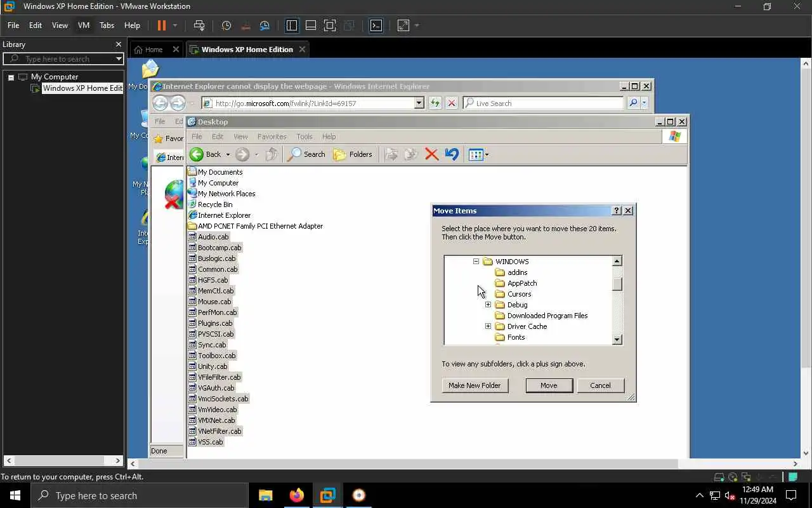Click the Windows taskbar search box

[140, 496]
